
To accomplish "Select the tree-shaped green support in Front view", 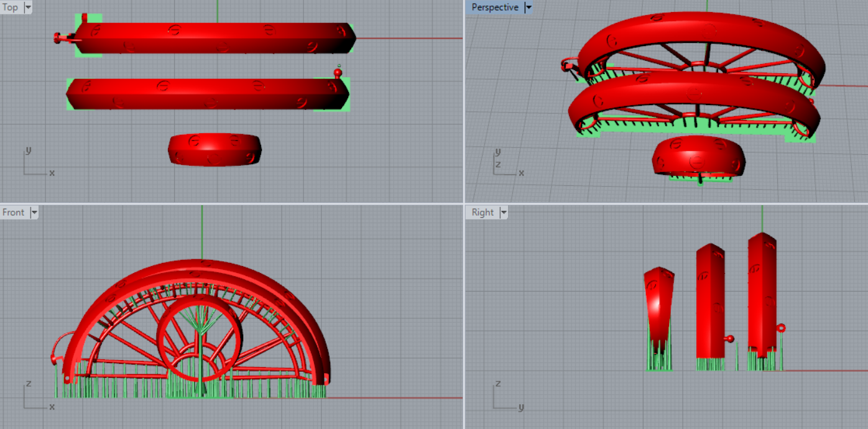I will (201, 348).
